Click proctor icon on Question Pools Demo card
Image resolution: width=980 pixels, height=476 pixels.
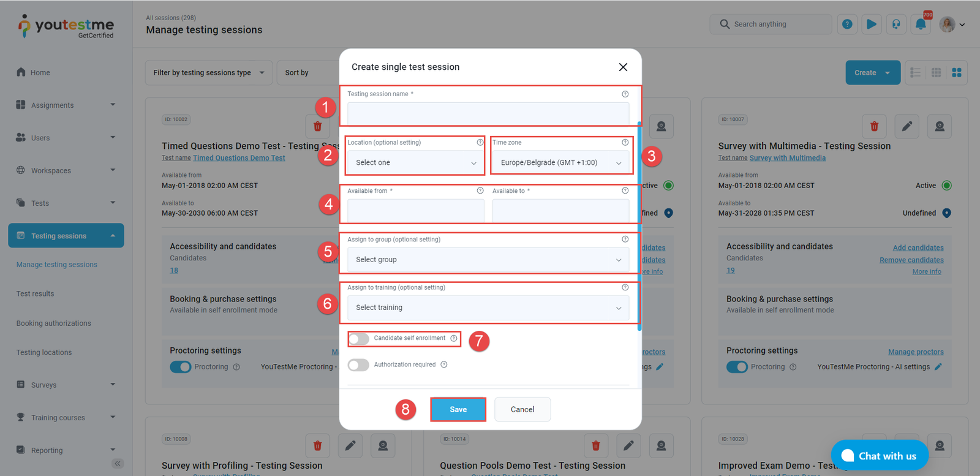pos(661,445)
